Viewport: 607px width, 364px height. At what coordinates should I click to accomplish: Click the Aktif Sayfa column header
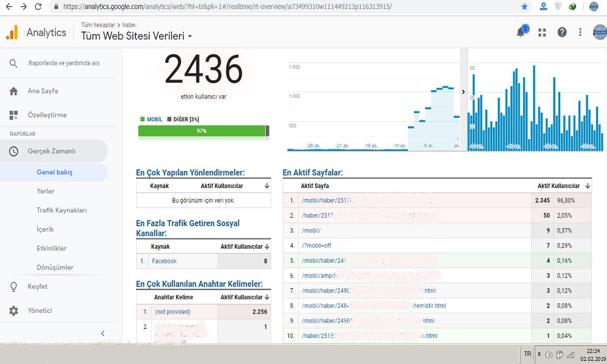click(x=314, y=186)
